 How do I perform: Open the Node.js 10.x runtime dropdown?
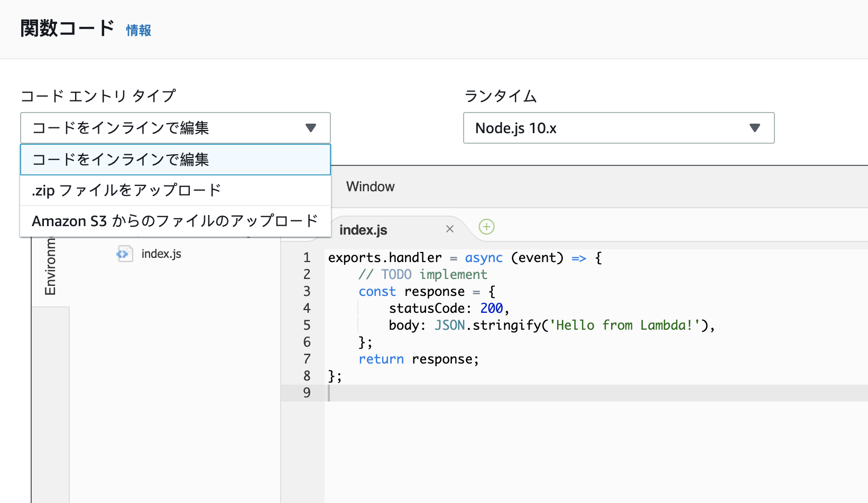(x=619, y=128)
